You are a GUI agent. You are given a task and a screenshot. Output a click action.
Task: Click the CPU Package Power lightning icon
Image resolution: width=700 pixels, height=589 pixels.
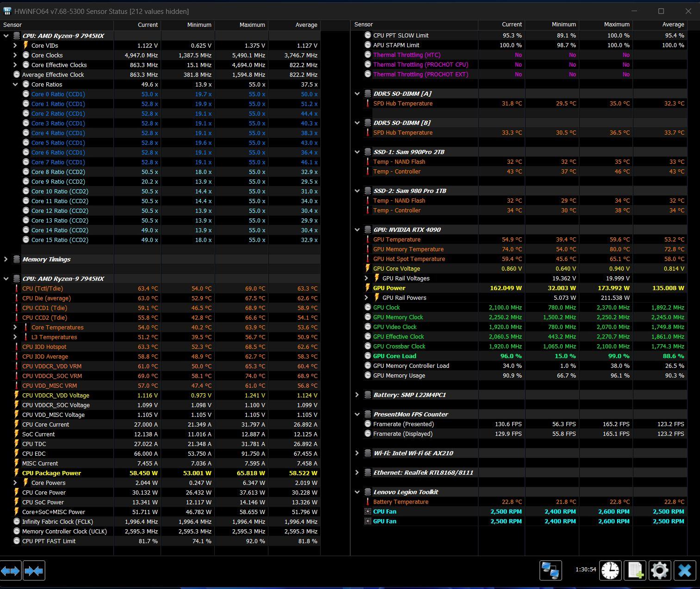coord(17,473)
